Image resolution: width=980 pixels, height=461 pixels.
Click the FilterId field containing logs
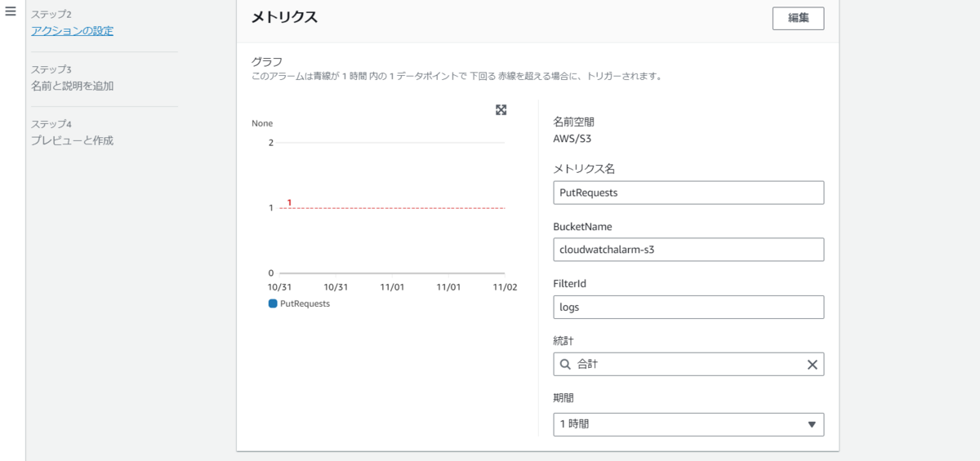pyautogui.click(x=688, y=307)
